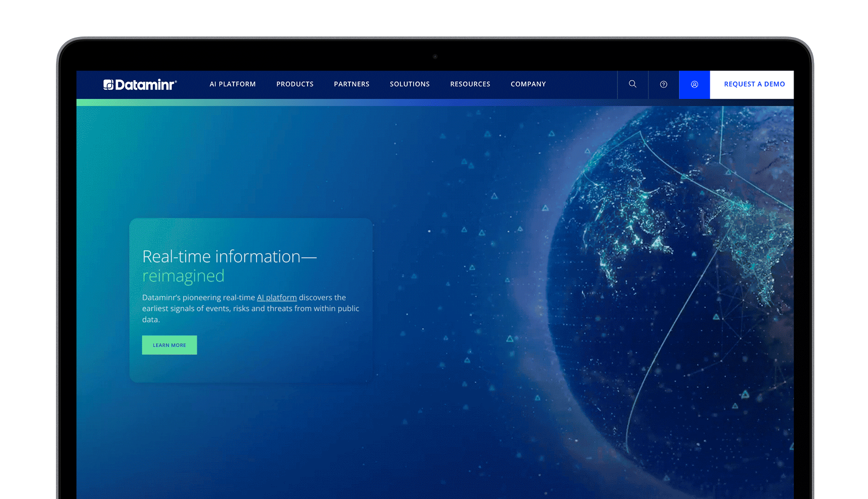Click the green word "reimagined"
The image size is (868, 499).
pyautogui.click(x=183, y=276)
